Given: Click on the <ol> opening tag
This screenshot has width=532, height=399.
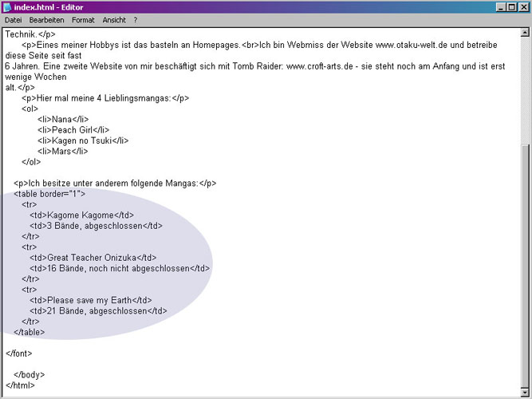Looking at the screenshot, I should [30, 109].
